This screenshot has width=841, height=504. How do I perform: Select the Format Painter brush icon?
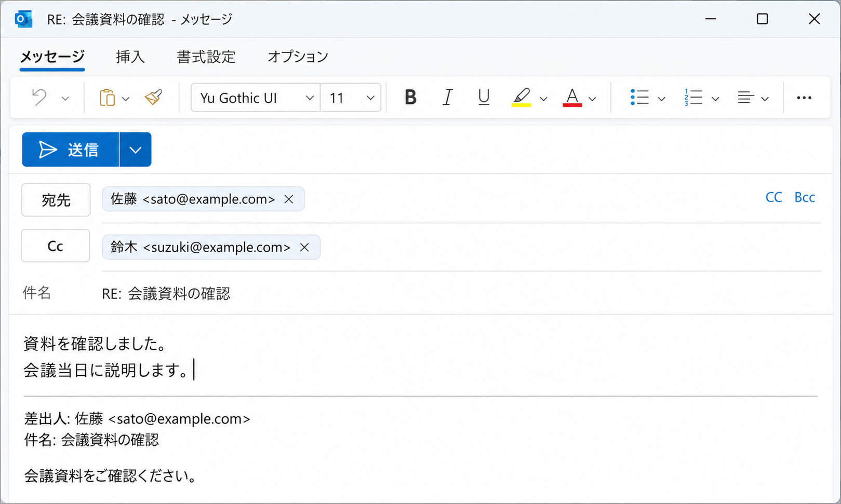(154, 97)
